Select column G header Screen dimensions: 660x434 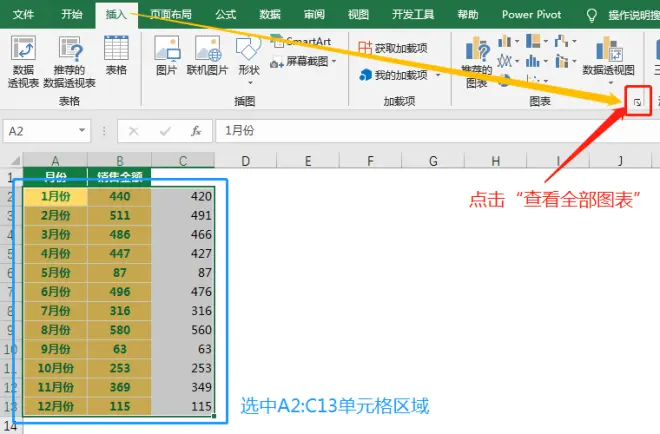[433, 161]
